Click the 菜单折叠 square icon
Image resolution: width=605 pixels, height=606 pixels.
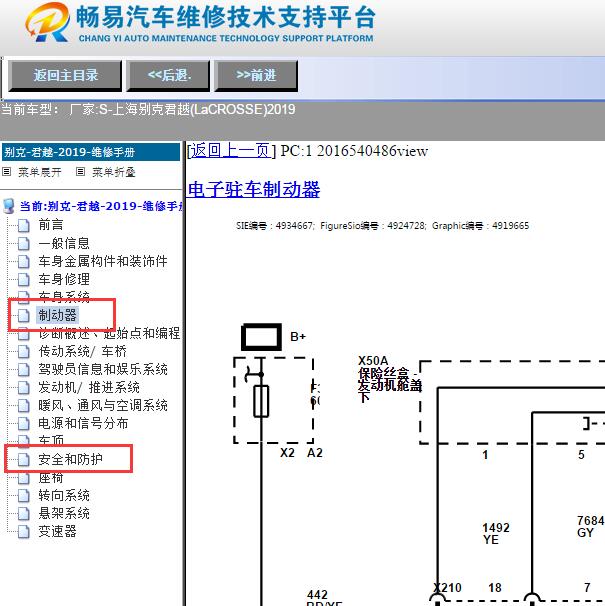tap(80, 171)
